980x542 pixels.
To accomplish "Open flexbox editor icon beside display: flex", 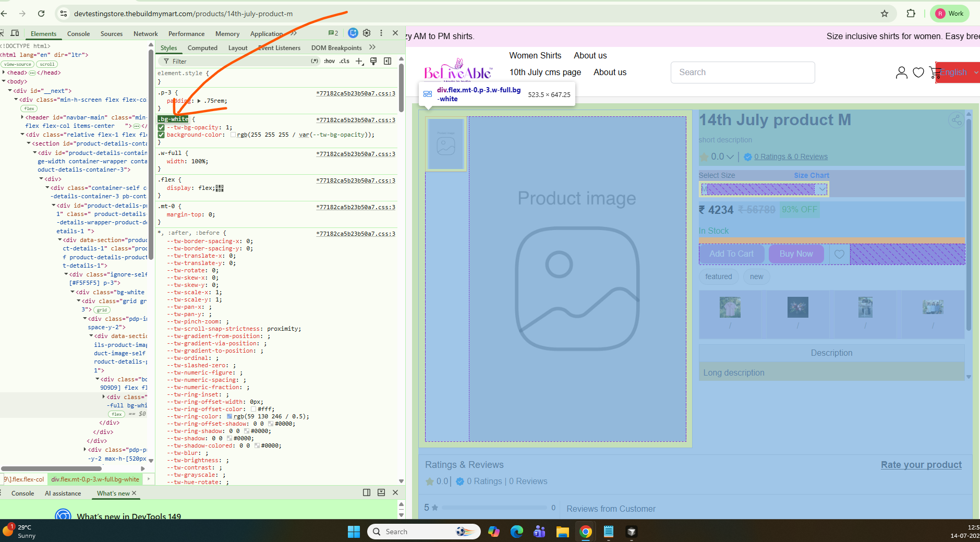I will [x=220, y=188].
